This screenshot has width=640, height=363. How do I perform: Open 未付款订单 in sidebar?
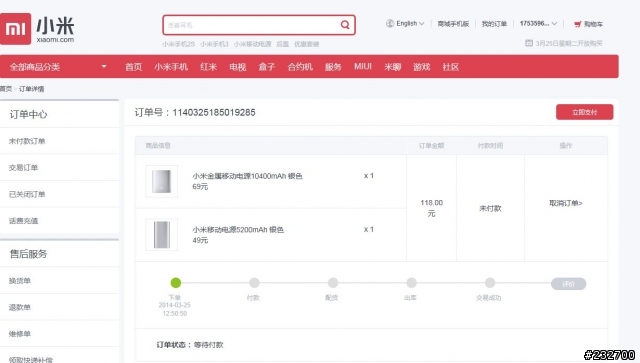[27, 141]
